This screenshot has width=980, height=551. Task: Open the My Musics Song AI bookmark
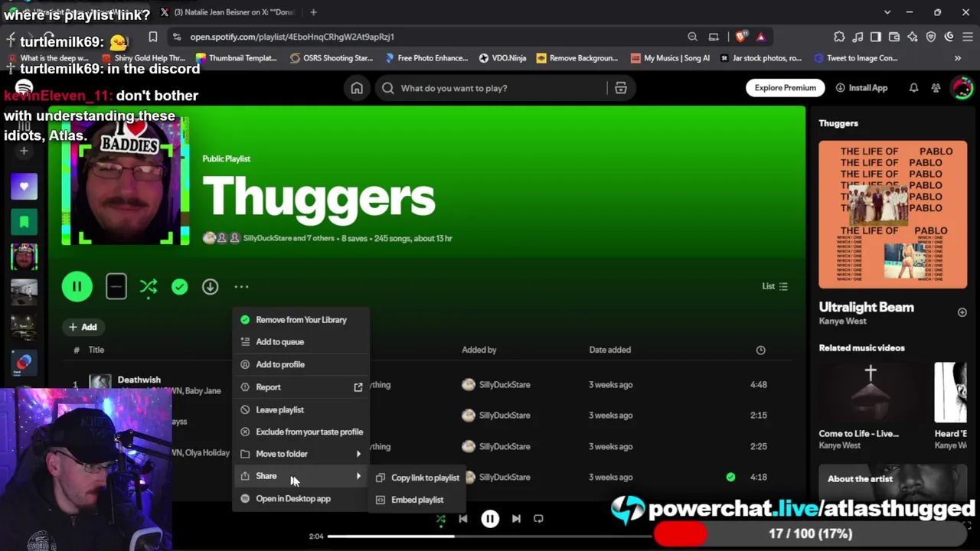[x=670, y=58]
